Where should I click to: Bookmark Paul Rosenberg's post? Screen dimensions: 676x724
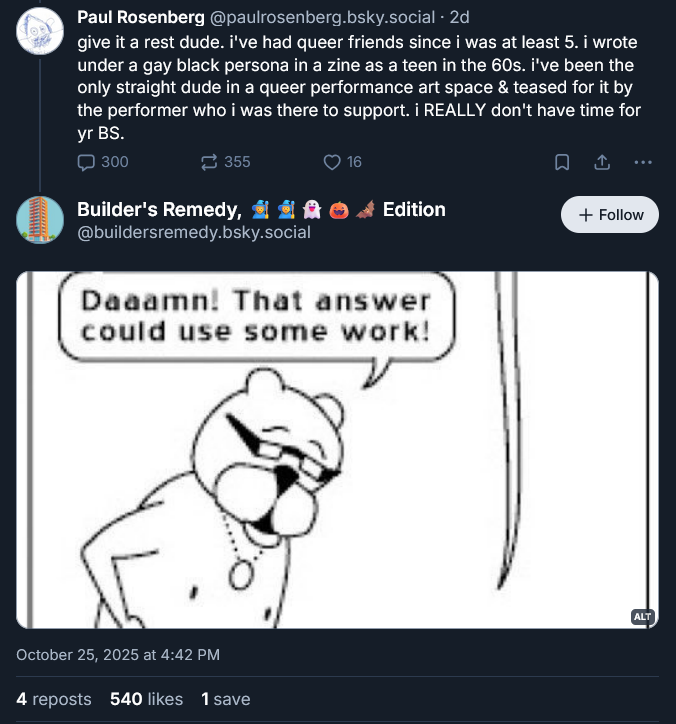pyautogui.click(x=562, y=162)
